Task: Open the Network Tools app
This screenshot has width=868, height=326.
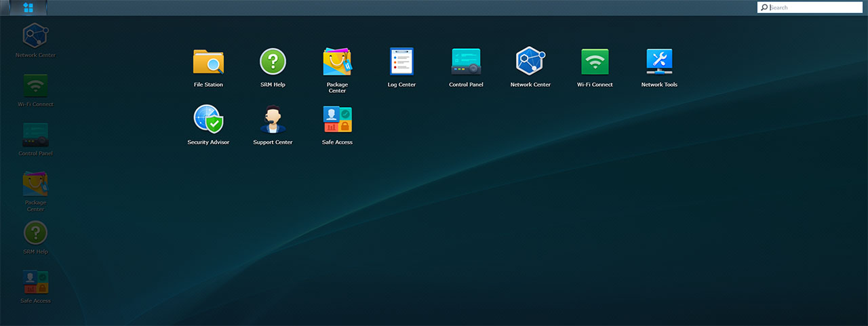Action: (x=659, y=62)
